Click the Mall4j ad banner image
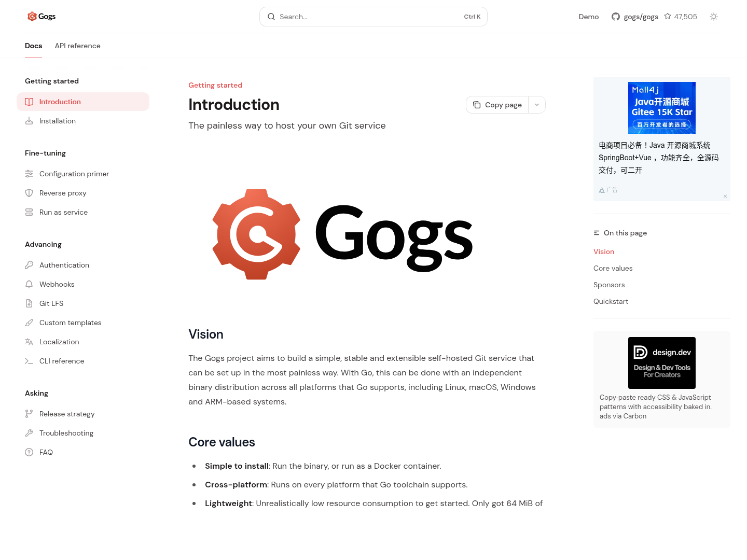 coord(662,108)
